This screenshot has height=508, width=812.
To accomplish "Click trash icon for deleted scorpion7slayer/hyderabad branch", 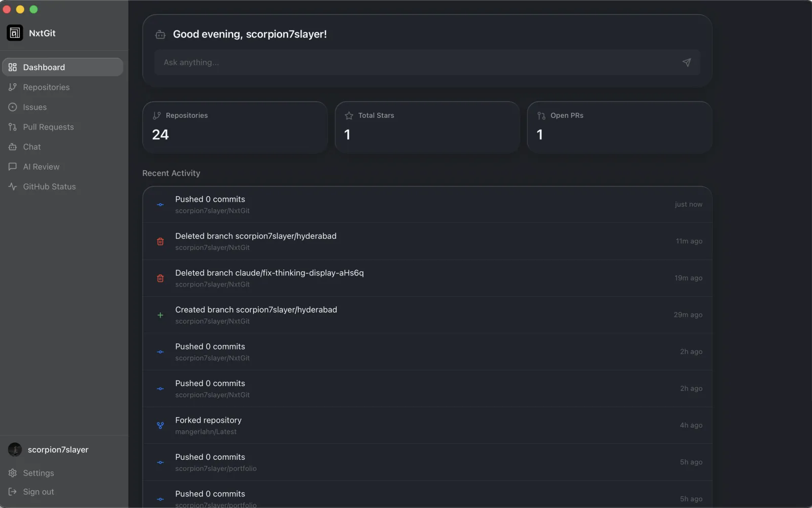I will pos(160,242).
